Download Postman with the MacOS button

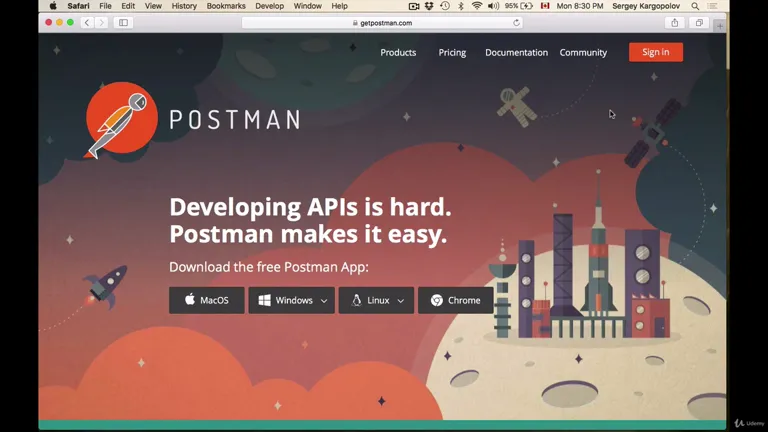(207, 300)
